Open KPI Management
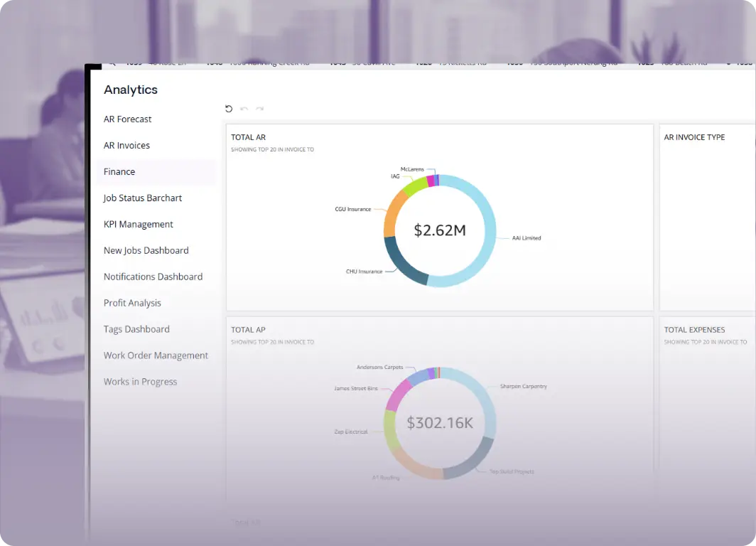The height and width of the screenshot is (546, 756). (x=138, y=224)
